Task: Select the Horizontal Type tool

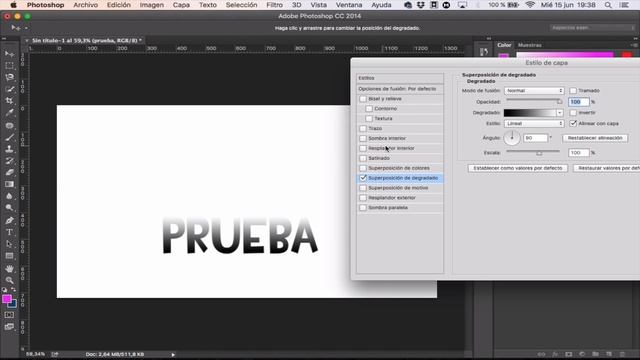Action: click(9, 232)
